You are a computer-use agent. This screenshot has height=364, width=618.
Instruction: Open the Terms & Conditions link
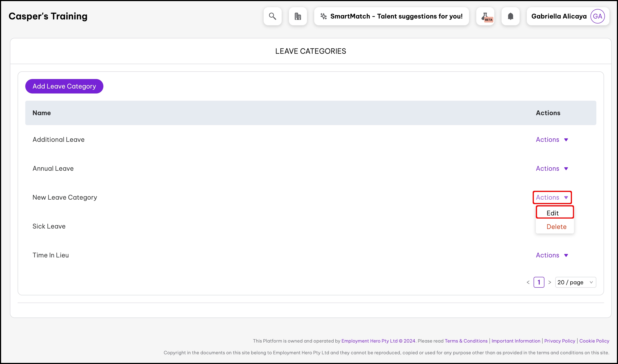[x=466, y=341]
